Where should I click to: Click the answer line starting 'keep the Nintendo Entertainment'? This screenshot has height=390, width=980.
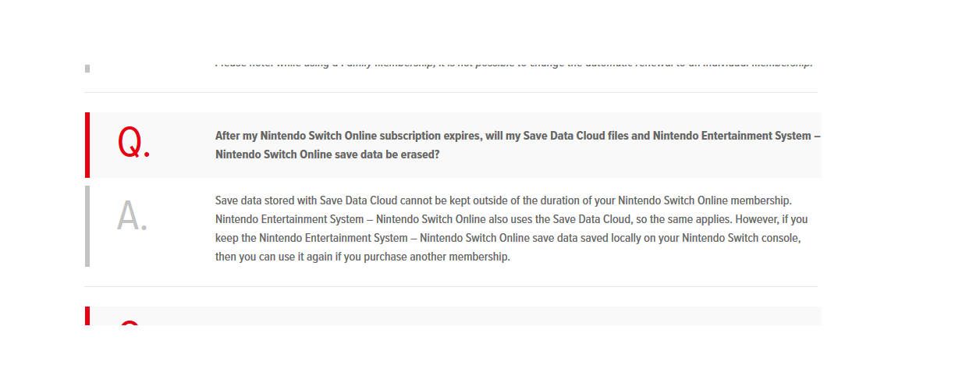click(x=508, y=238)
